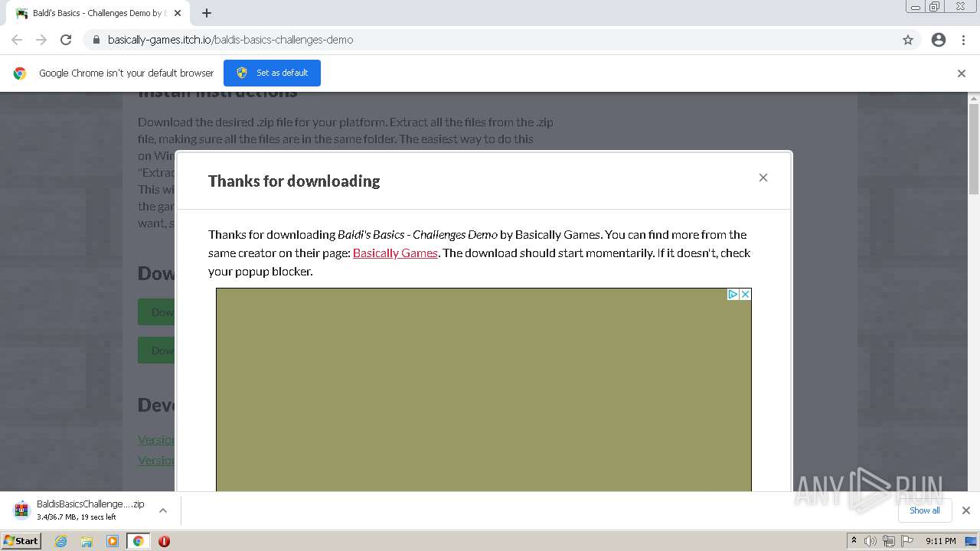
Task: Click the browser forward arrow
Action: [41, 40]
